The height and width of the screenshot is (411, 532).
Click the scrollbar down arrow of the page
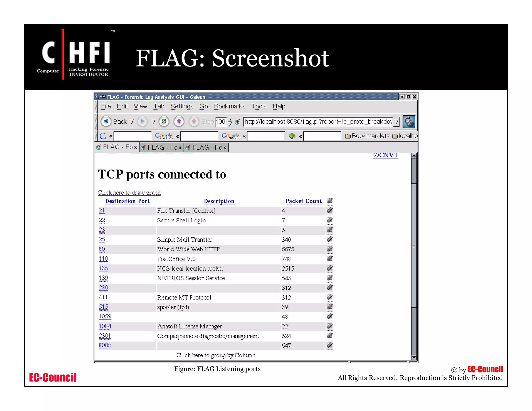coord(414,357)
